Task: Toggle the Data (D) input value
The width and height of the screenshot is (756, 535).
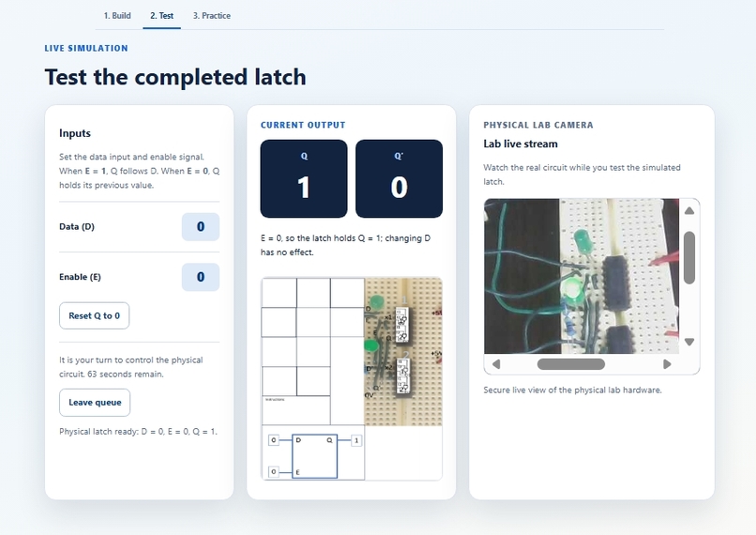Action: point(201,227)
